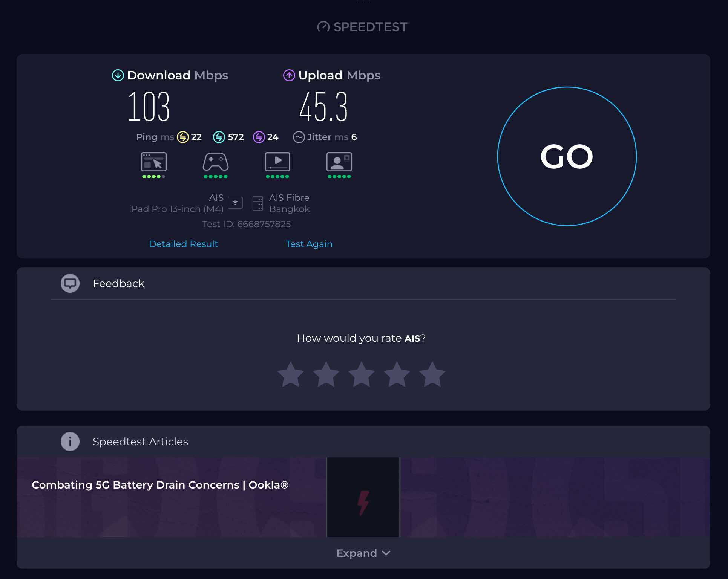728x579 pixels.
Task: Click the Feedback speech bubble icon
Action: [x=70, y=283]
